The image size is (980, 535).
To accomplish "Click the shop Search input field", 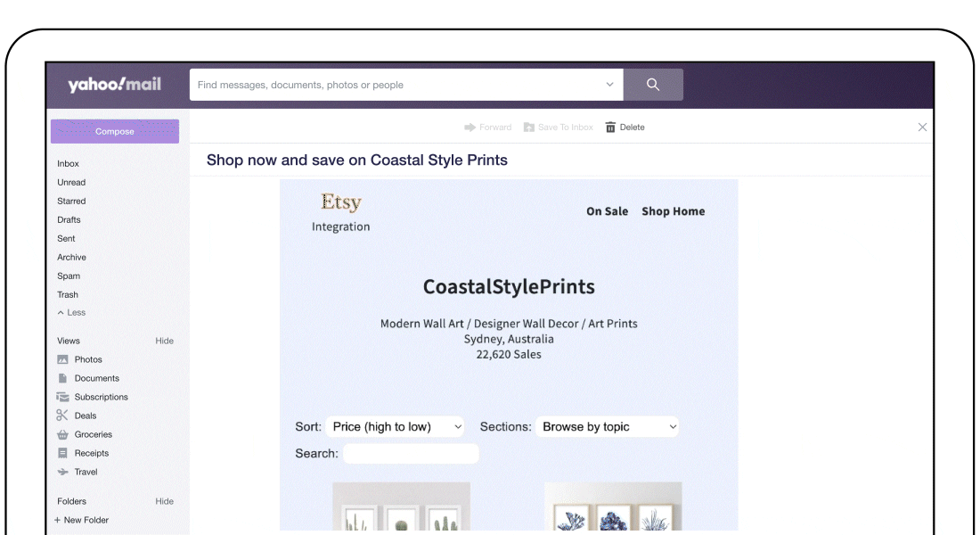I will [x=411, y=454].
